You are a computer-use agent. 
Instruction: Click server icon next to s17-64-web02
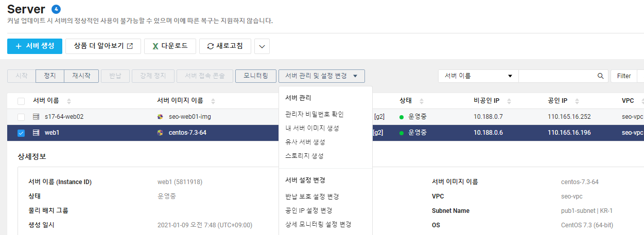[x=36, y=117]
